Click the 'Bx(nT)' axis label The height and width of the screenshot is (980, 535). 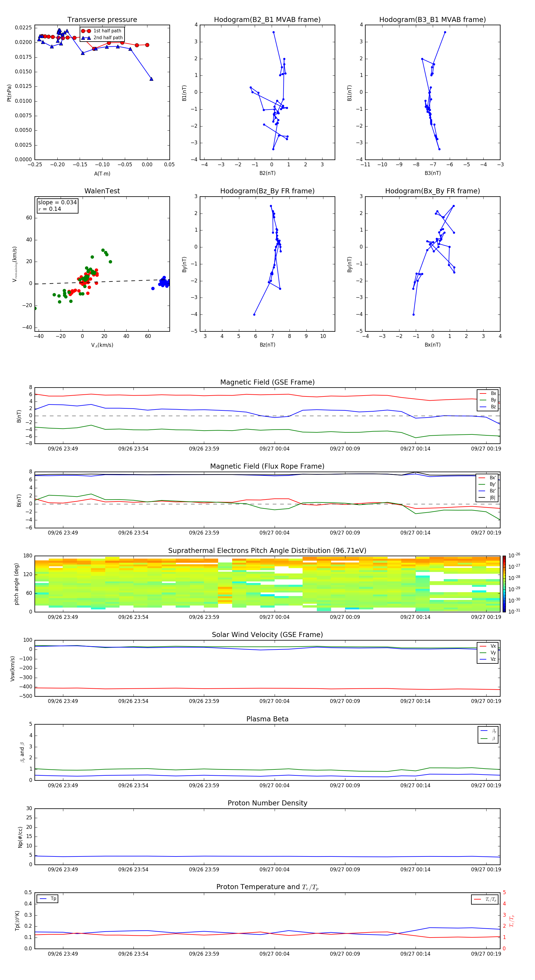click(432, 345)
